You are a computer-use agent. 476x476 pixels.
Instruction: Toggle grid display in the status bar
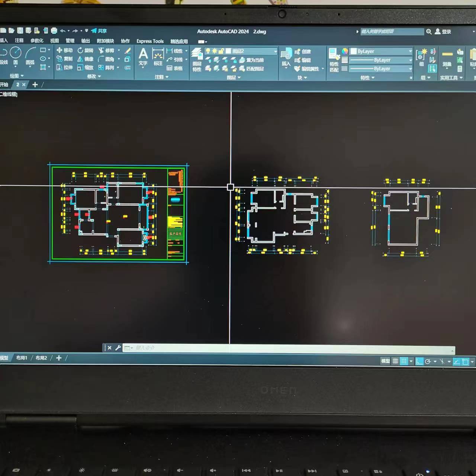click(x=395, y=361)
